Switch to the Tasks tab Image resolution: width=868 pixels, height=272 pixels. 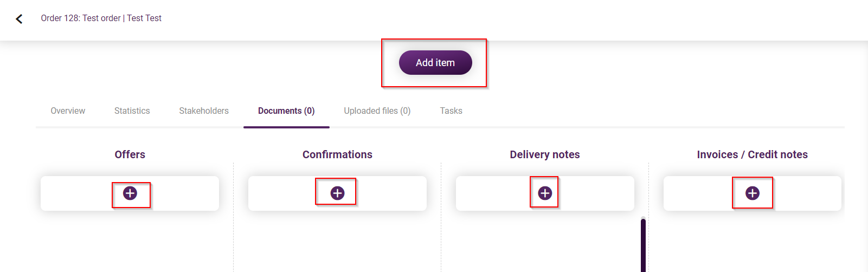coord(451,111)
